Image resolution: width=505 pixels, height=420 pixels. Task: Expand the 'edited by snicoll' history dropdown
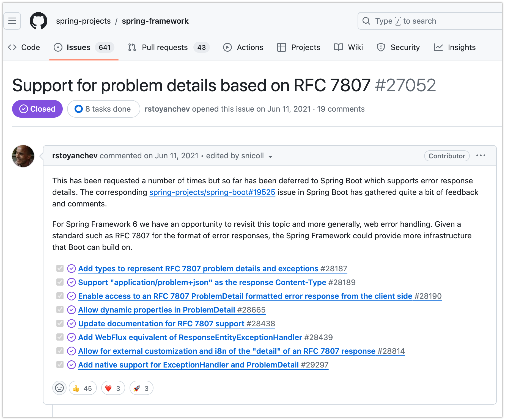pyautogui.click(x=239, y=156)
